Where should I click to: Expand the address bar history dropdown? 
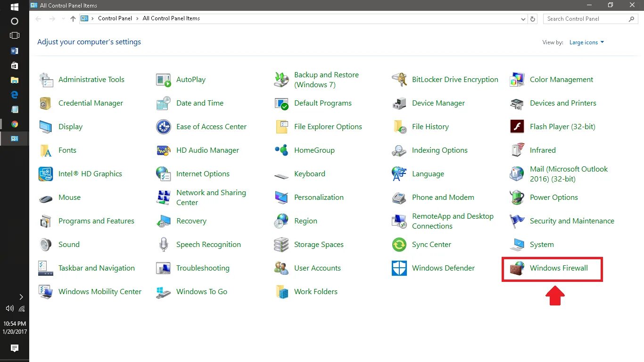click(523, 19)
